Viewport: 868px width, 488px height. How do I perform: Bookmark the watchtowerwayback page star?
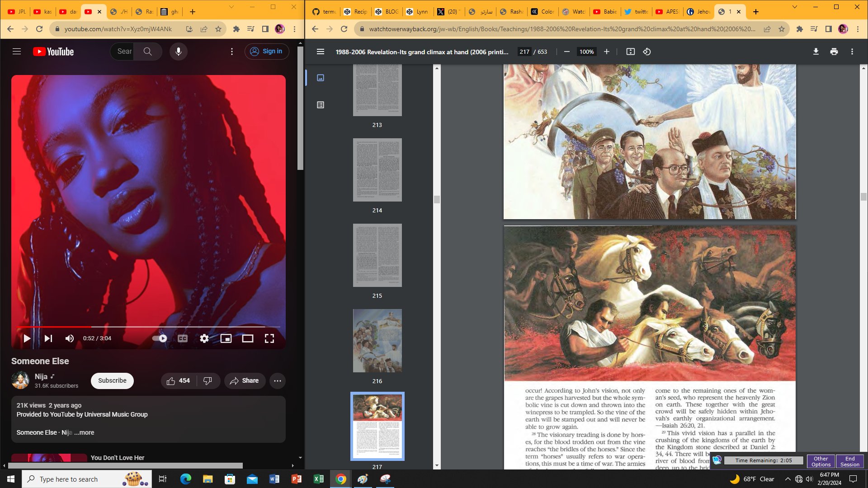click(x=782, y=29)
